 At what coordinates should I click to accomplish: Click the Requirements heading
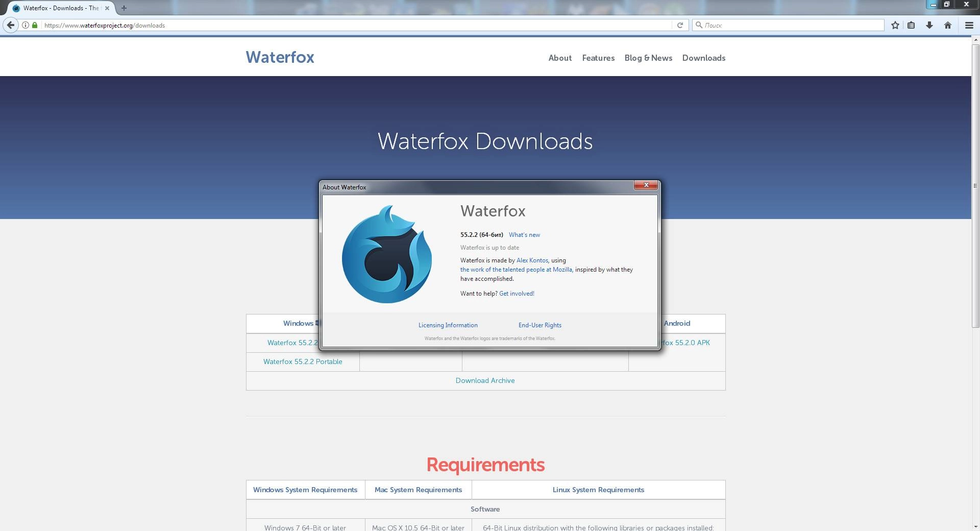pyautogui.click(x=485, y=465)
